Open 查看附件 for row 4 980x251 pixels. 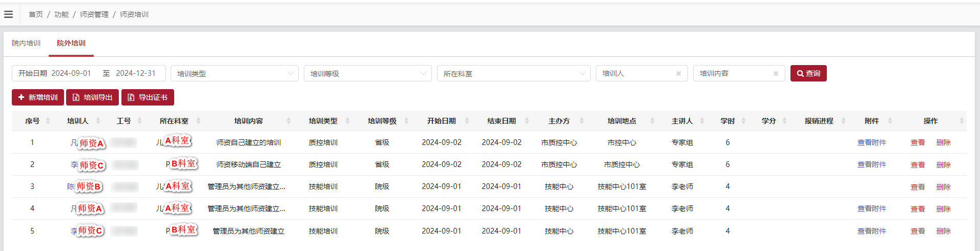pyautogui.click(x=871, y=208)
